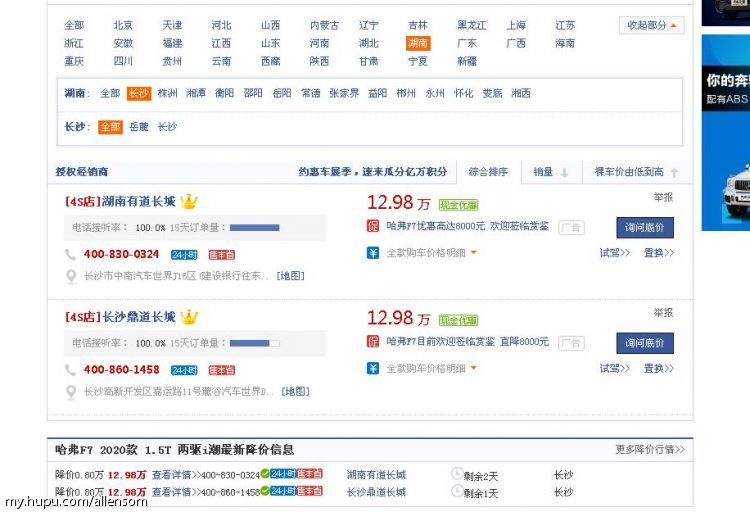The height and width of the screenshot is (512, 750).
Task: Choose 广东 in province list
Action: [467, 44]
